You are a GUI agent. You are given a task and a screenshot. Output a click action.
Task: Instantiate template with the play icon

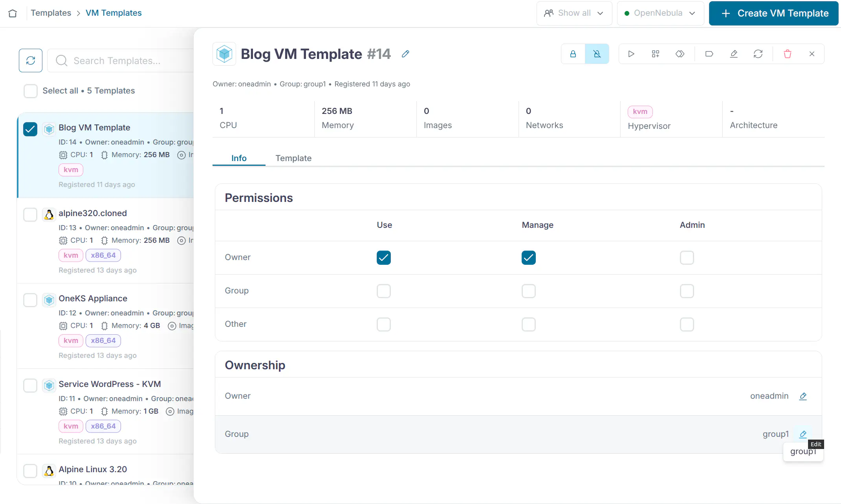pos(631,54)
